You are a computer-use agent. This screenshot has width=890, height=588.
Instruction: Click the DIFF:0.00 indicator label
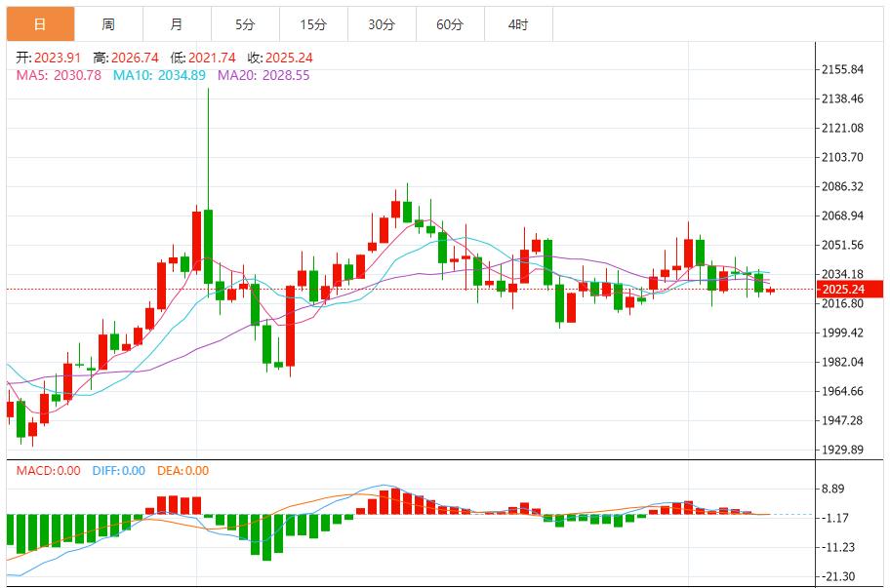coord(119,471)
